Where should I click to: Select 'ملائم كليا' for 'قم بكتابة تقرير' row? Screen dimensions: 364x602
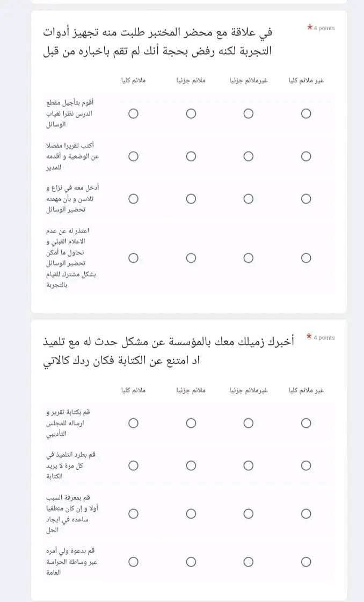pyautogui.click(x=134, y=423)
